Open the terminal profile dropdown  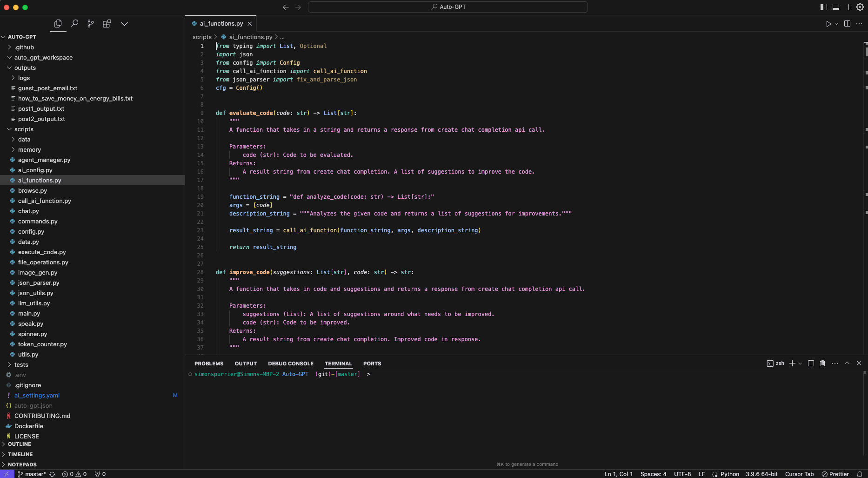point(800,364)
